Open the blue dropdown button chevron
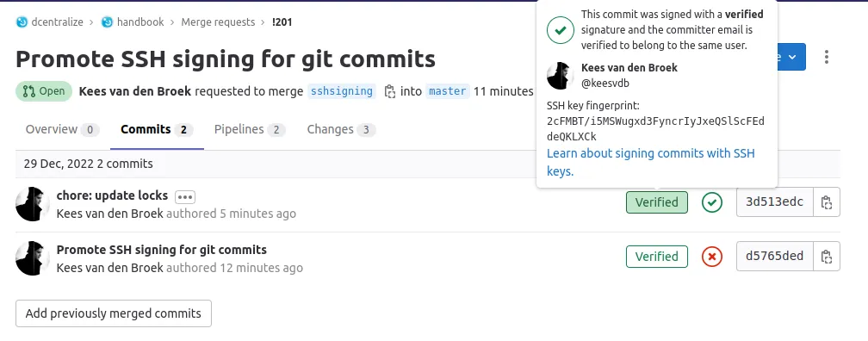This screenshot has width=868, height=341. 792,57
